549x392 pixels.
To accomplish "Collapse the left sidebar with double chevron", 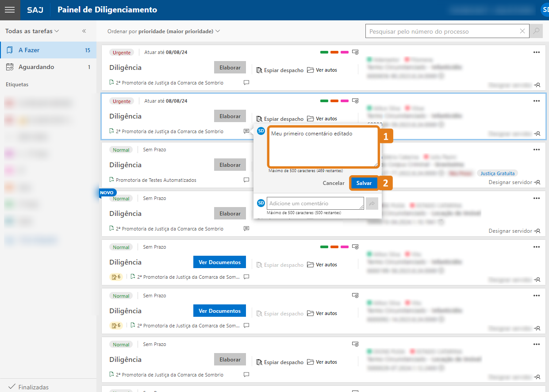I will (84, 31).
